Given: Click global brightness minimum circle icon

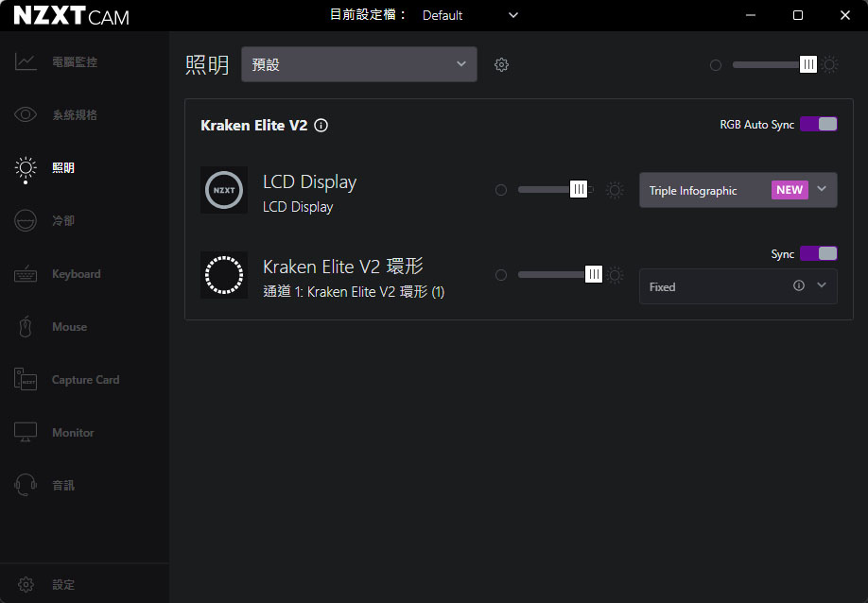Looking at the screenshot, I should coord(716,65).
